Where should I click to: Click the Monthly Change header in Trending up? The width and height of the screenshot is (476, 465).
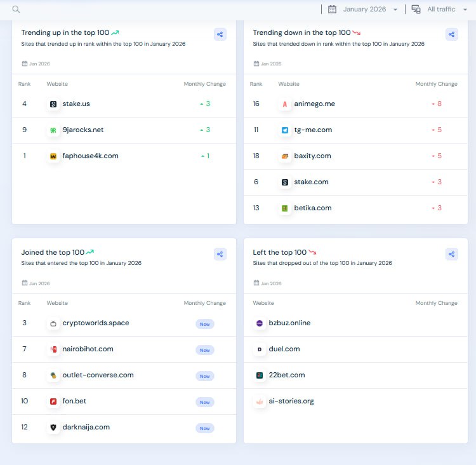pos(204,84)
